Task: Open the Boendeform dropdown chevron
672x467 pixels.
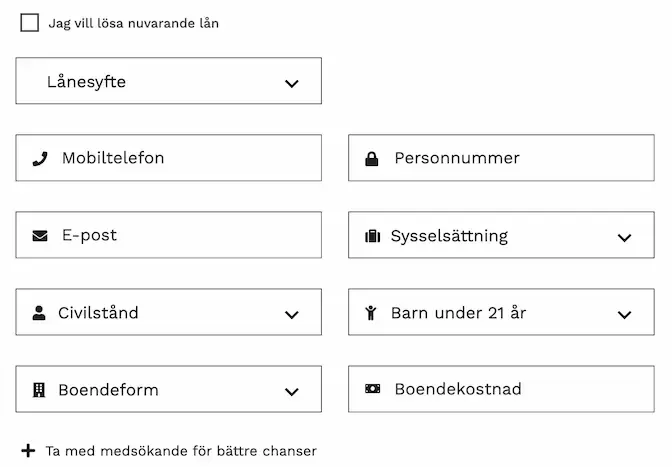Action: (291, 391)
